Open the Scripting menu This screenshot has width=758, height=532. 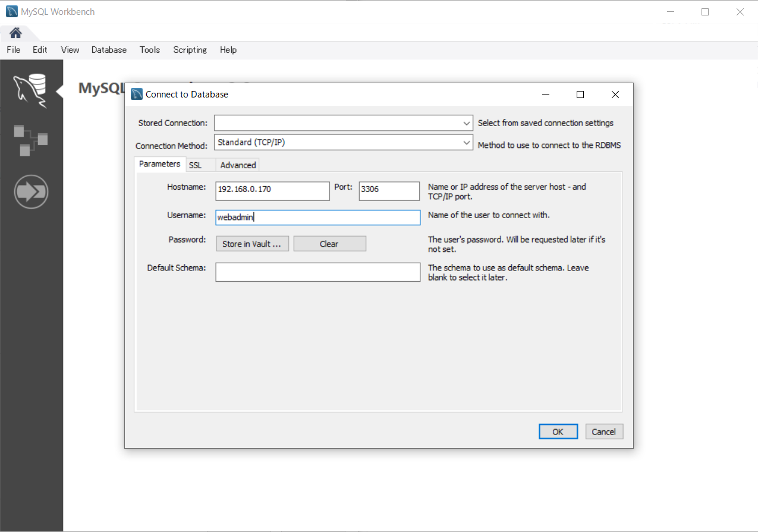[x=190, y=50]
